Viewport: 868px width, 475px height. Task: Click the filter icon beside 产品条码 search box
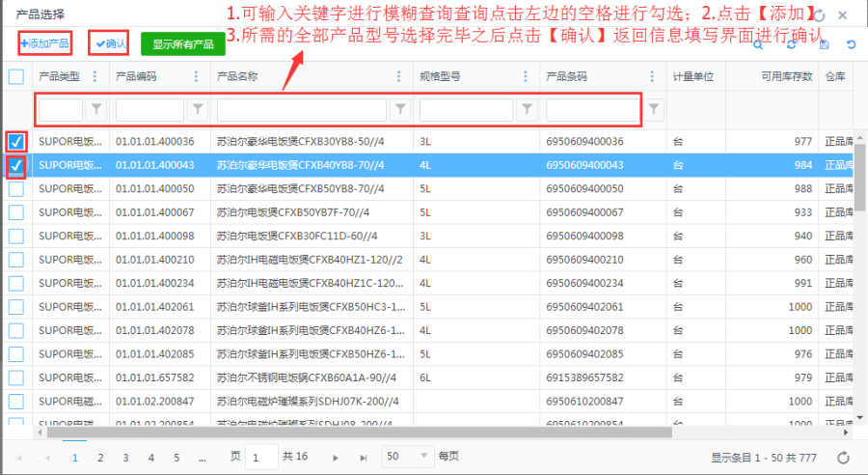[x=654, y=109]
